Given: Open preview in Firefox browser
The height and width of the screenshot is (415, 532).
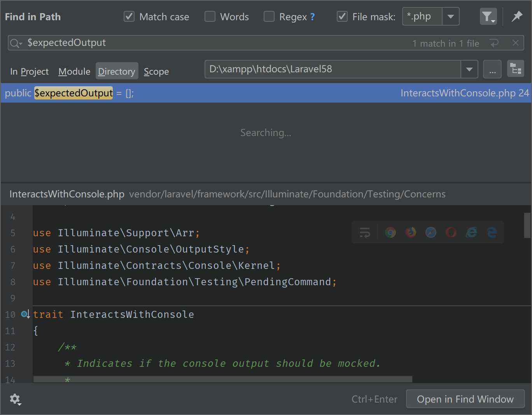Looking at the screenshot, I should (x=411, y=232).
